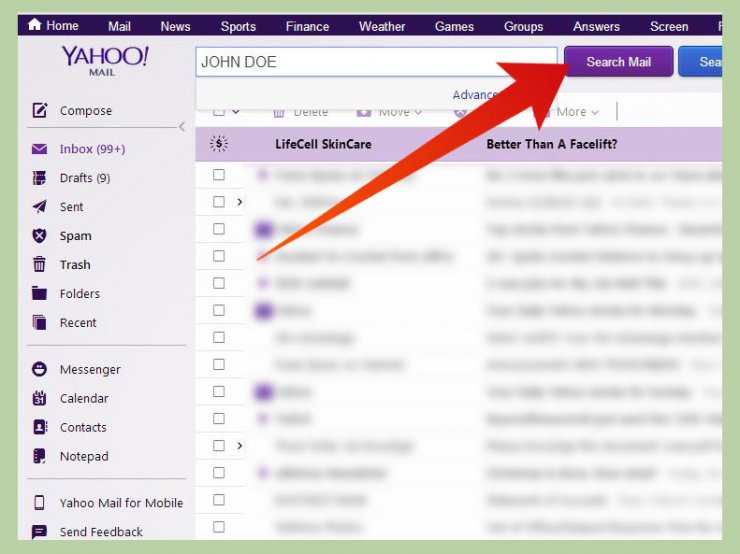Open the Groups tab in top navigation
The height and width of the screenshot is (554, 740).
pyautogui.click(x=524, y=26)
